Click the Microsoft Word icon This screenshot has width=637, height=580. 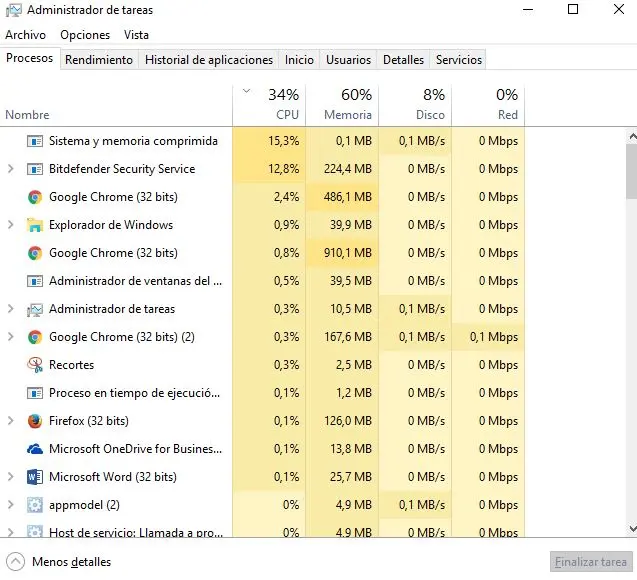click(35, 477)
